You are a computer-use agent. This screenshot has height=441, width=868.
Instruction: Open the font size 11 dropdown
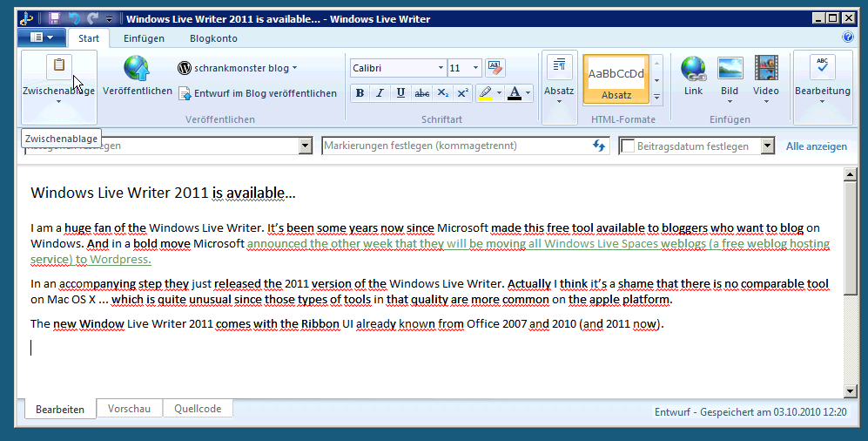(x=475, y=68)
